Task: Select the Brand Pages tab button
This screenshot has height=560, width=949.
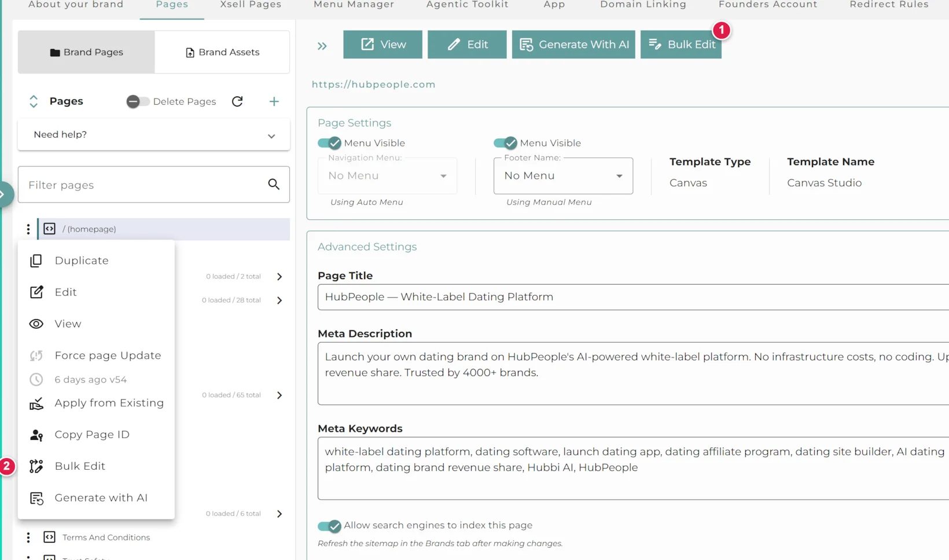Action: pos(86,52)
